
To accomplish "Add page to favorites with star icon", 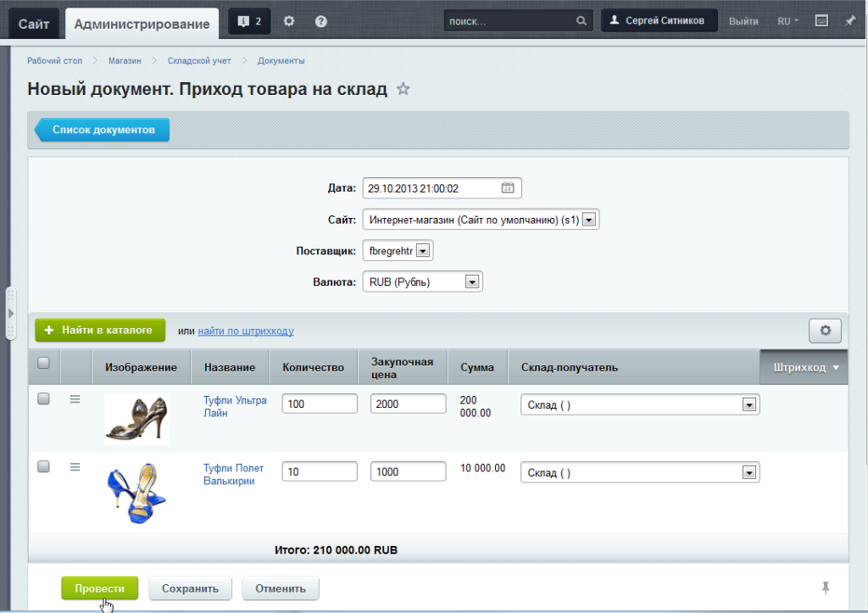I will click(x=403, y=88).
